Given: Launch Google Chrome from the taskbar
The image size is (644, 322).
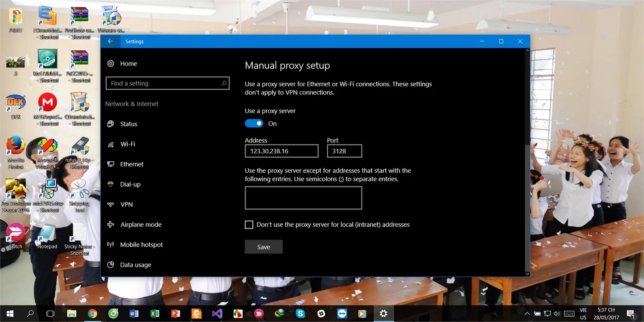Looking at the screenshot, I should coord(93,313).
